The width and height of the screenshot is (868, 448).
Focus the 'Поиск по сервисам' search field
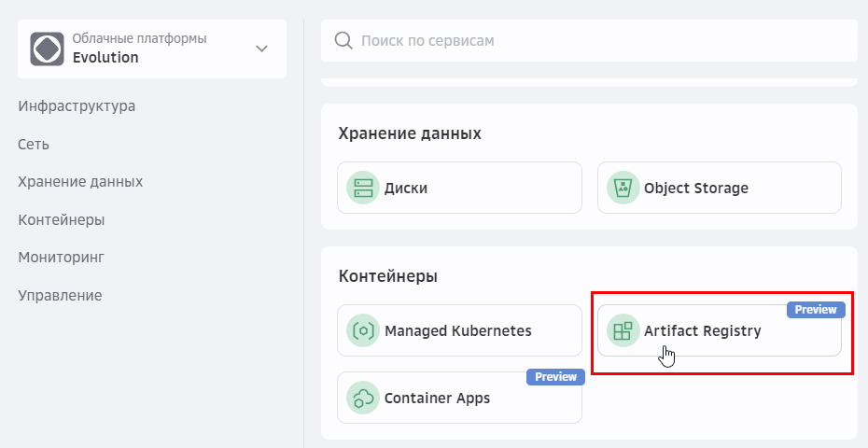pos(597,40)
